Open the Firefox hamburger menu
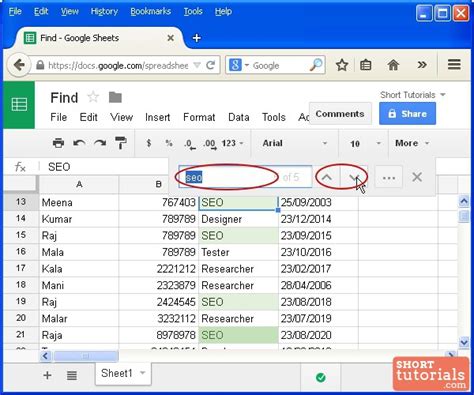The height and width of the screenshot is (395, 474). [x=454, y=64]
